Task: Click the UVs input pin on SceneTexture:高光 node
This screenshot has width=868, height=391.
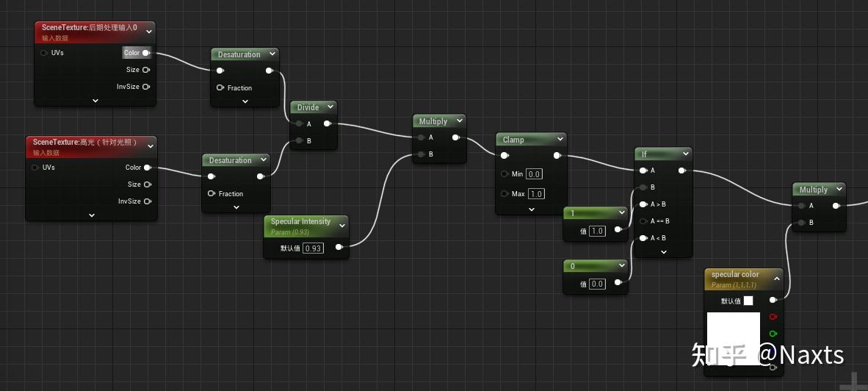Action: (35, 168)
